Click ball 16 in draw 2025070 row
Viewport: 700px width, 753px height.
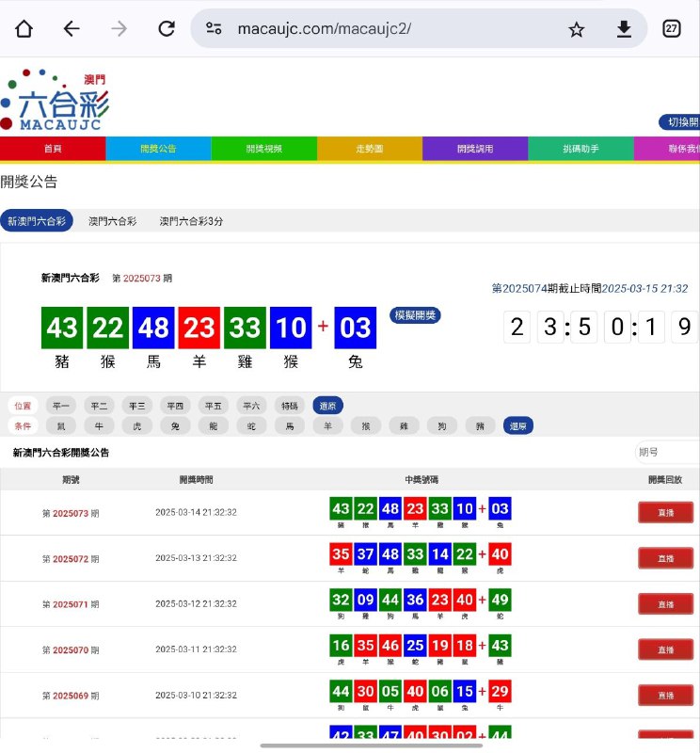pyautogui.click(x=341, y=645)
